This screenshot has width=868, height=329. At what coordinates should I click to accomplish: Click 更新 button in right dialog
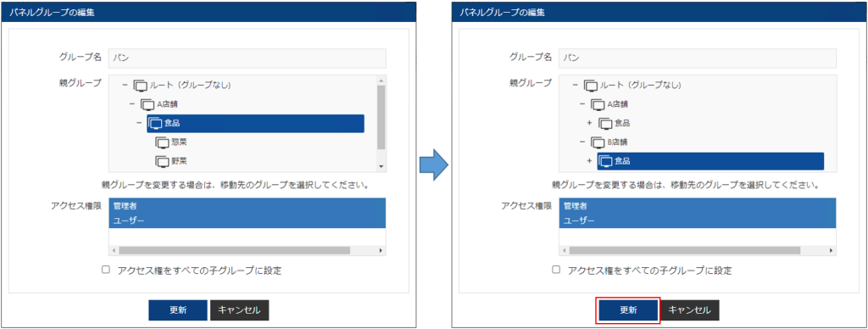point(628,310)
